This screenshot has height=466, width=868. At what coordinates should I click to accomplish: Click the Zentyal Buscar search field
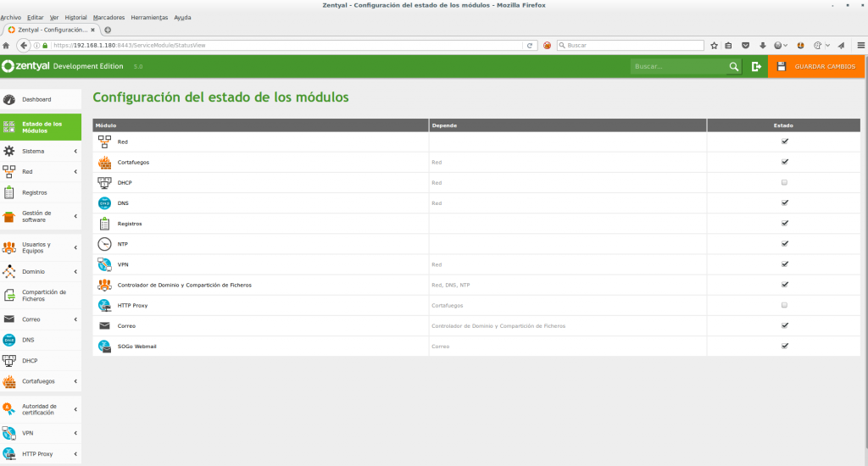tap(679, 66)
